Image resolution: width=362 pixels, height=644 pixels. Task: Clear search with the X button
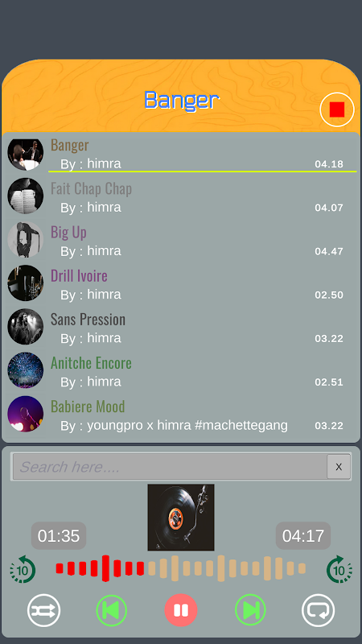click(339, 467)
